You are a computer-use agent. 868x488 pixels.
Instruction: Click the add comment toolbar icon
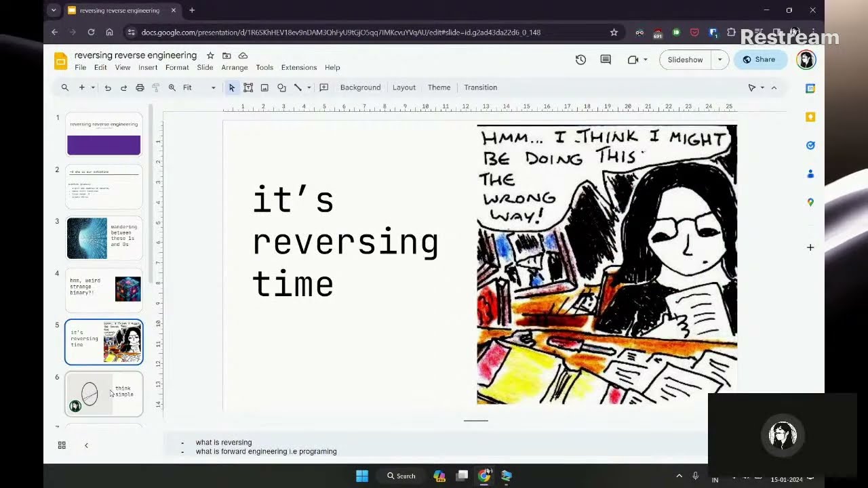point(324,87)
